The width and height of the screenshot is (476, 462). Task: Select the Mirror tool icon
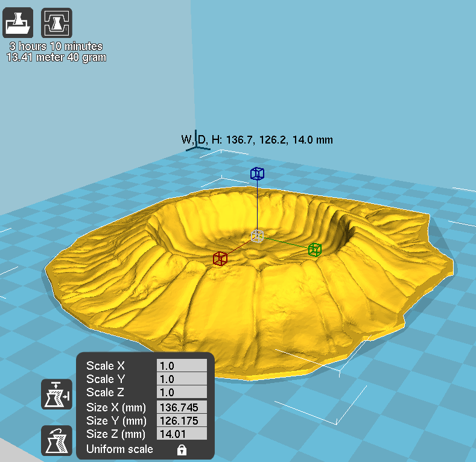[57, 440]
